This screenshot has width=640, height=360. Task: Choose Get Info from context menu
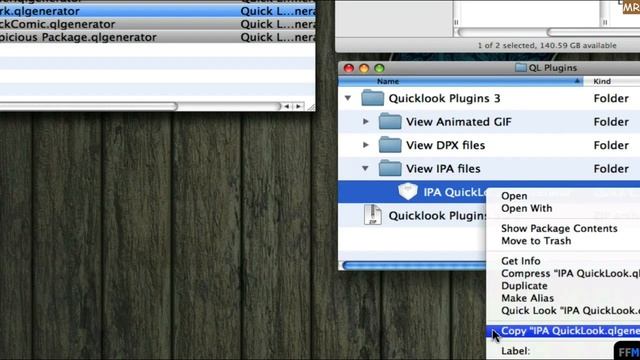click(x=520, y=261)
